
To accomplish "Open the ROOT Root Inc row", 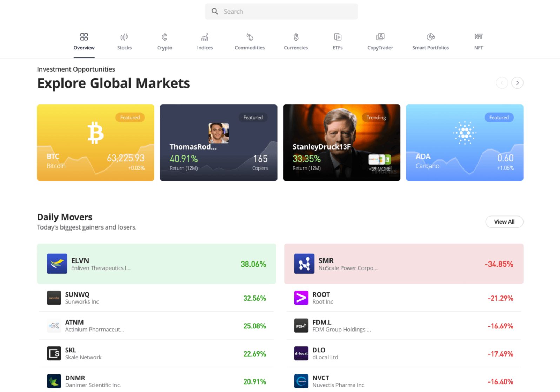I will [x=404, y=298].
